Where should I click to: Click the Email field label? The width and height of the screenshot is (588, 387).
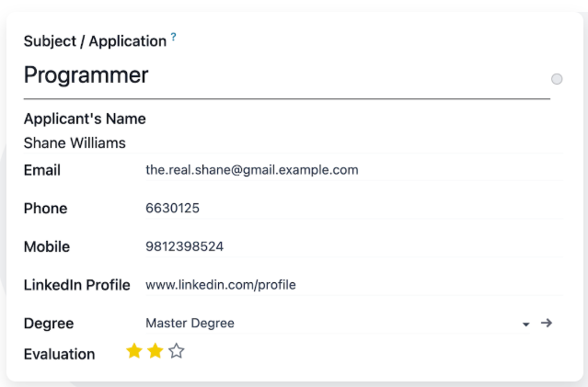[x=42, y=170]
